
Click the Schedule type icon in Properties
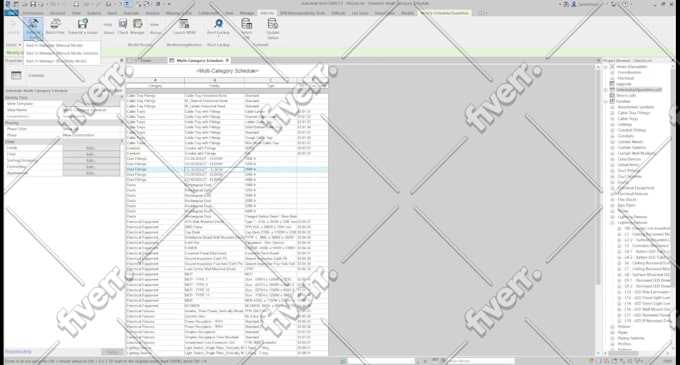point(16,75)
